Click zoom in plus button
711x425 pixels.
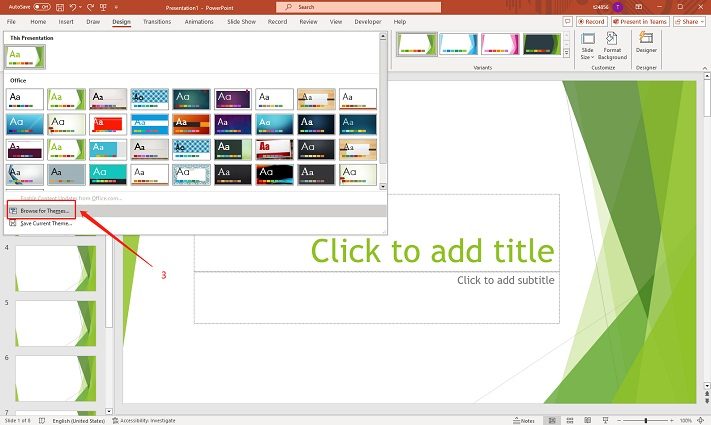(672, 420)
